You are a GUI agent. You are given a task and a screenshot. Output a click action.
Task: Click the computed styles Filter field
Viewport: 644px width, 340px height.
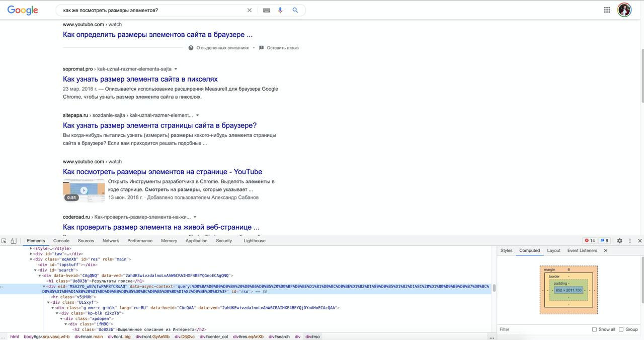(x=543, y=329)
